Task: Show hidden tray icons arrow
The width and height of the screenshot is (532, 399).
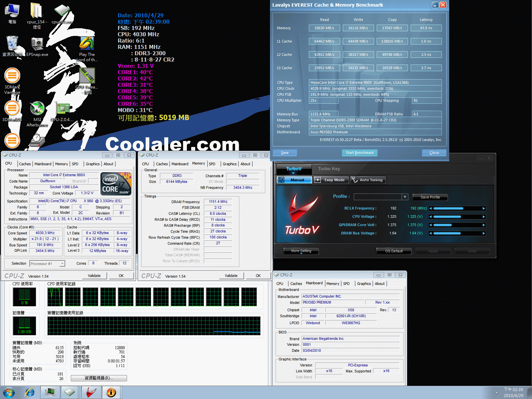Action: 496,393
